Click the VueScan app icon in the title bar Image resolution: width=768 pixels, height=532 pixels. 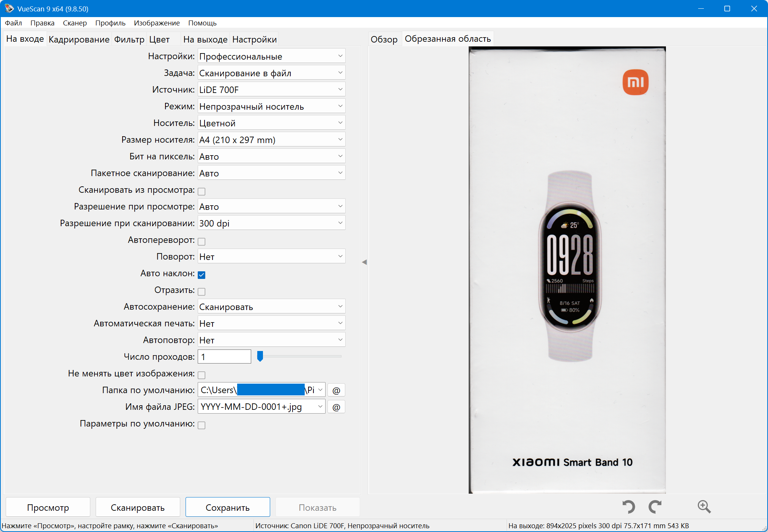tap(9, 8)
